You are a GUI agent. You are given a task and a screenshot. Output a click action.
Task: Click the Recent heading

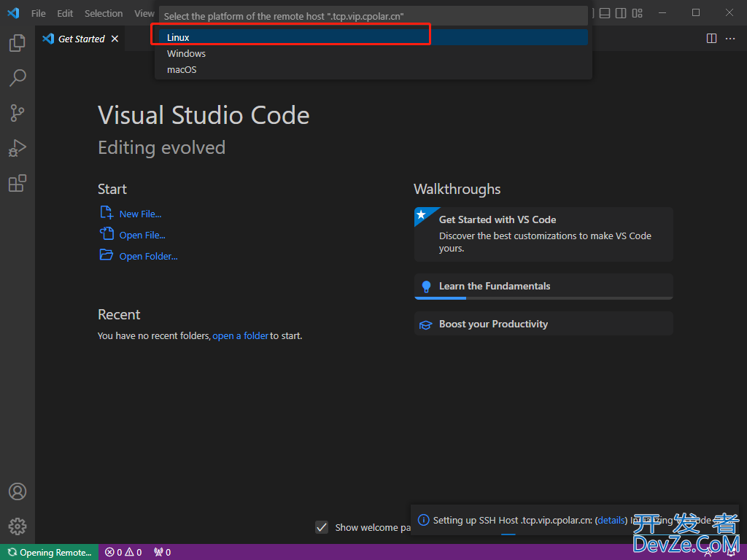coord(119,314)
